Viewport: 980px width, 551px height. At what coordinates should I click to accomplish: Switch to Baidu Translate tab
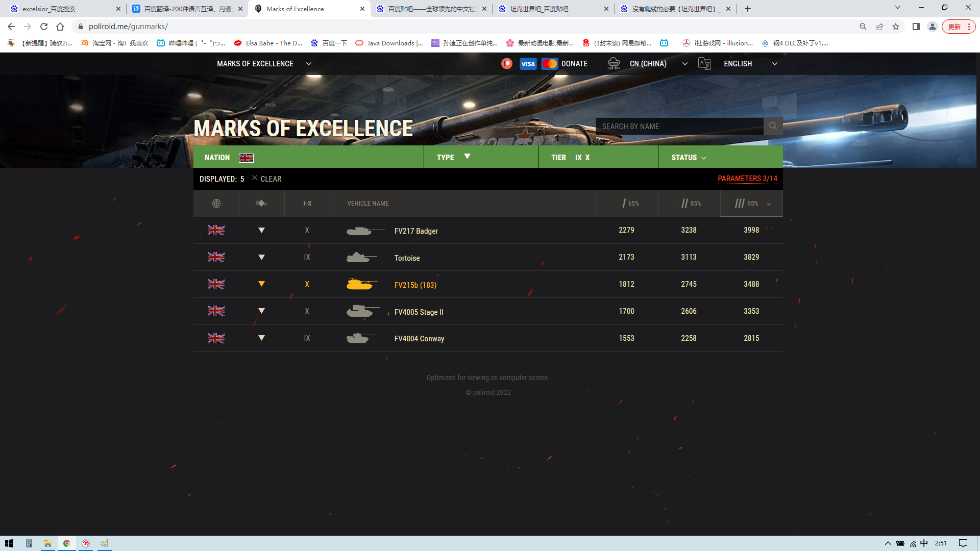coord(186,9)
